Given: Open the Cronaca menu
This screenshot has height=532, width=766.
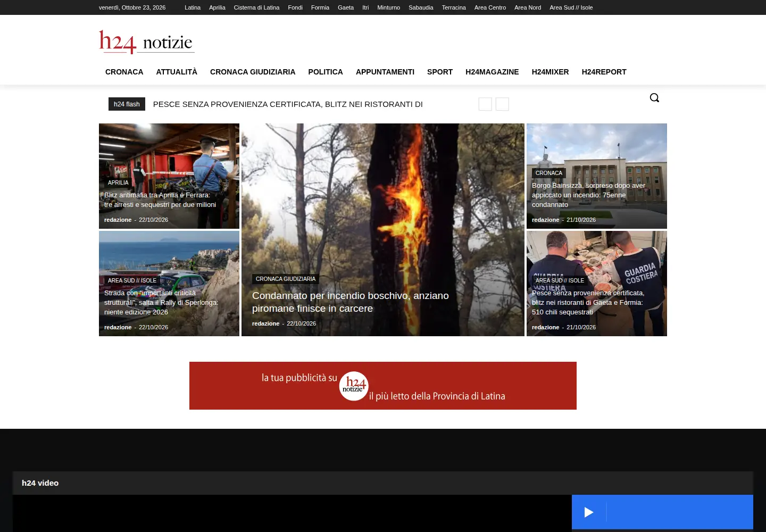Looking at the screenshot, I should tap(124, 72).
